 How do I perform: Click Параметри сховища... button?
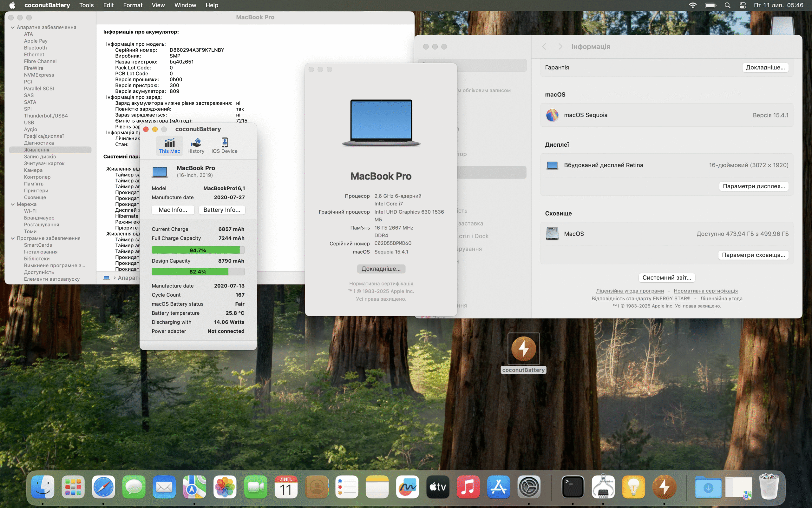pos(753,255)
